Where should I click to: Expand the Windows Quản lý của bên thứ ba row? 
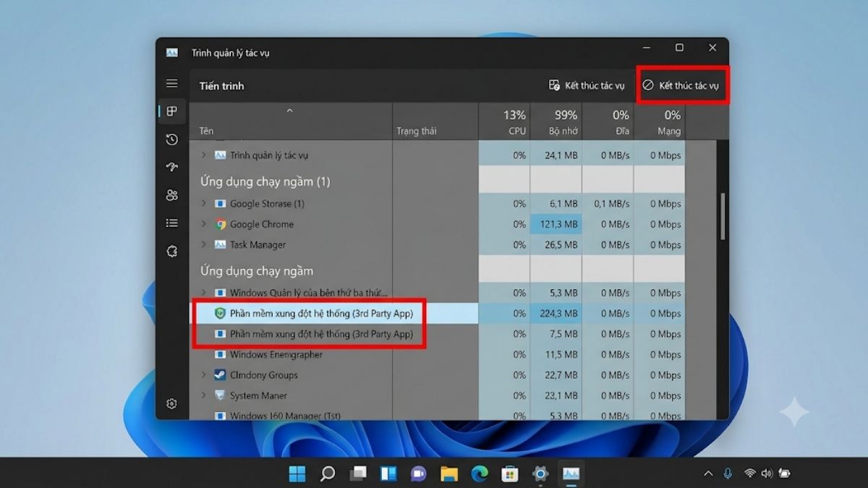point(203,293)
